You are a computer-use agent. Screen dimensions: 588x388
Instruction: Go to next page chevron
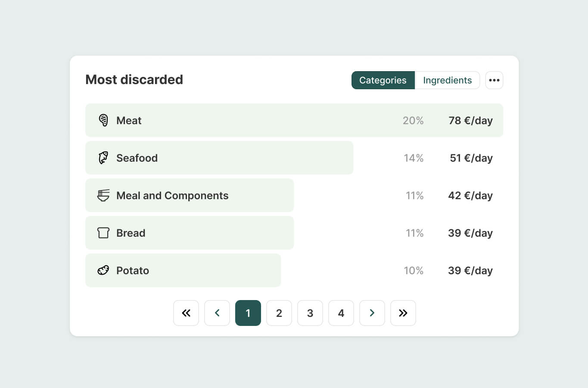[x=372, y=313]
